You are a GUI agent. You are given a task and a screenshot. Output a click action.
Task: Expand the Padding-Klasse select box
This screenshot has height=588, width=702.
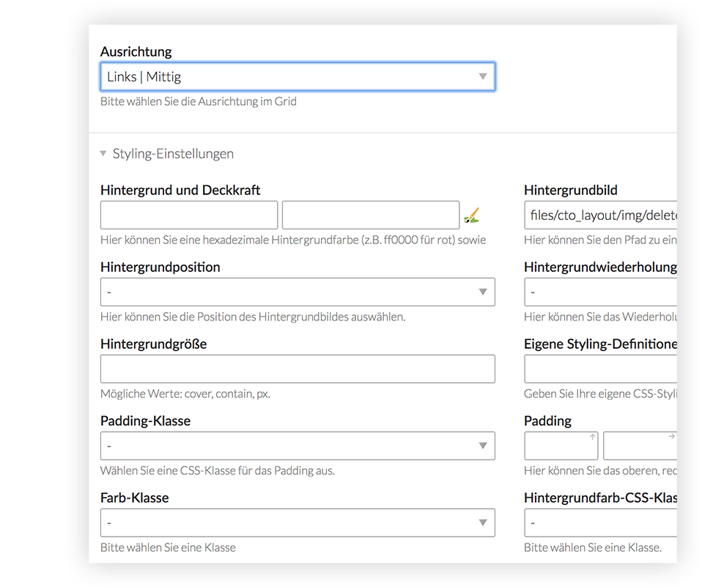tap(298, 446)
